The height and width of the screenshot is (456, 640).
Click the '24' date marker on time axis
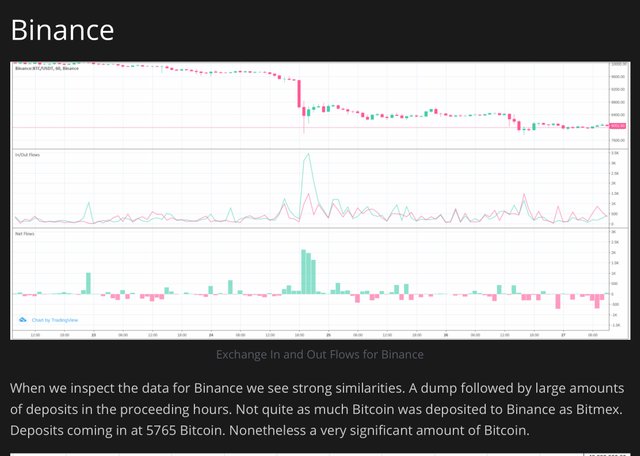tap(211, 334)
